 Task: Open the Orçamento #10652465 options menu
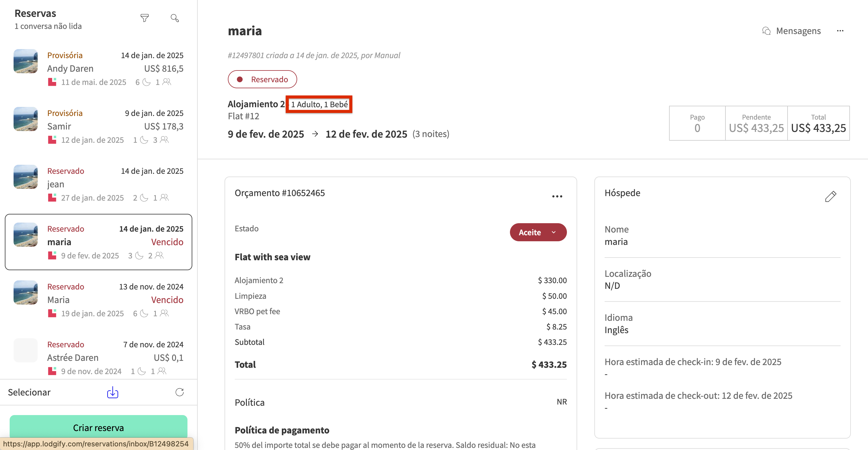tap(557, 196)
